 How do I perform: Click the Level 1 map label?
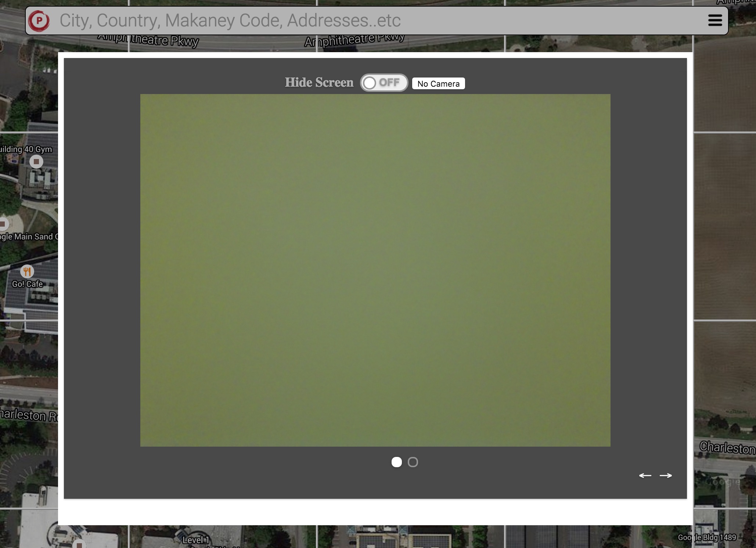(x=195, y=540)
